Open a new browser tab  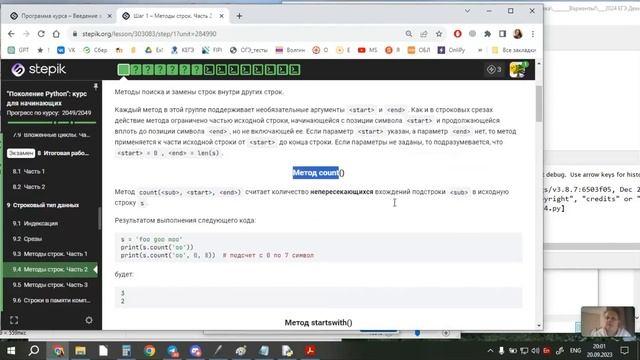pos(239,16)
